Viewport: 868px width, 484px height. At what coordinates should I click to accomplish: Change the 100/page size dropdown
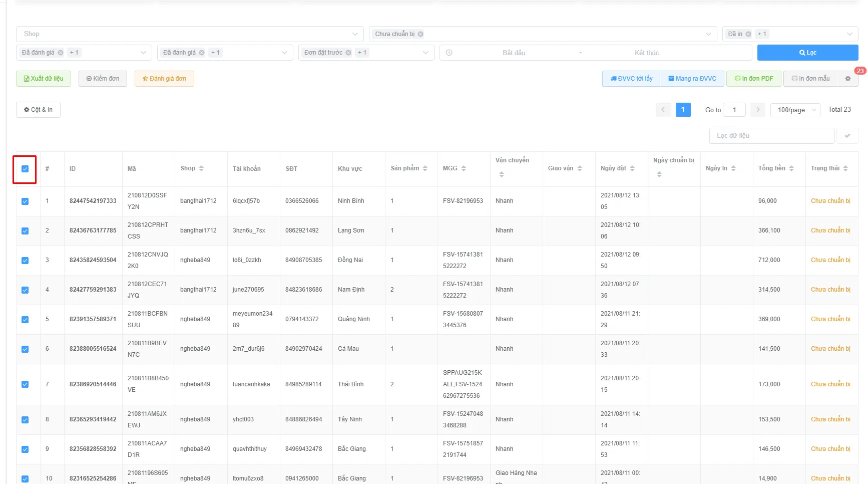coord(795,110)
